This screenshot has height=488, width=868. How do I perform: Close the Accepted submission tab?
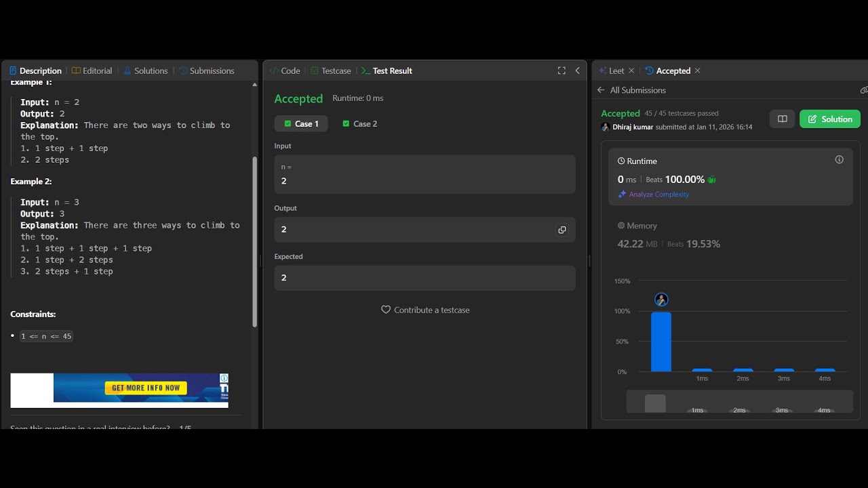(x=698, y=70)
